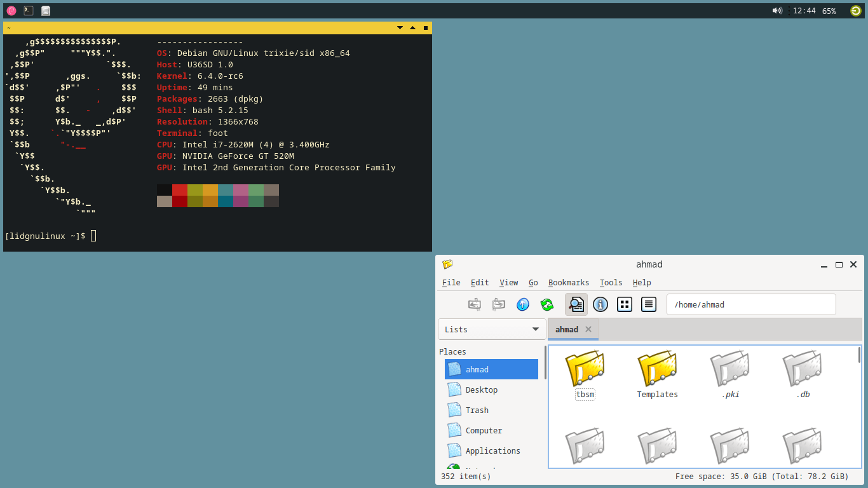
Task: Close the ahmad tab with its X
Action: [588, 329]
